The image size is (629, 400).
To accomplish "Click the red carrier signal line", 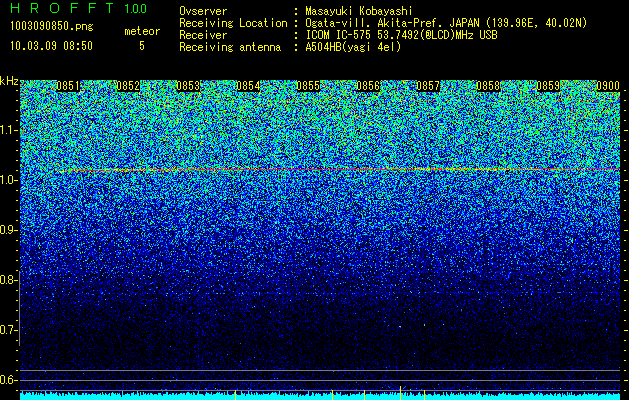I will point(340,170).
